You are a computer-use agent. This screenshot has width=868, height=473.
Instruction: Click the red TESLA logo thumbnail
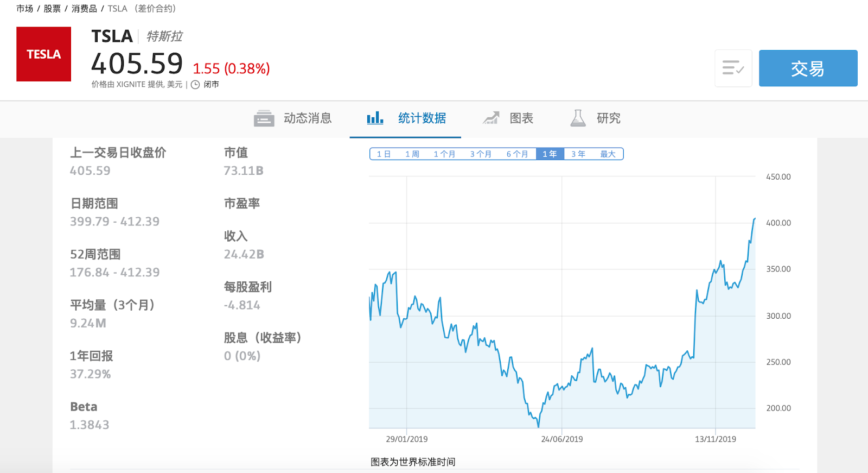[43, 54]
